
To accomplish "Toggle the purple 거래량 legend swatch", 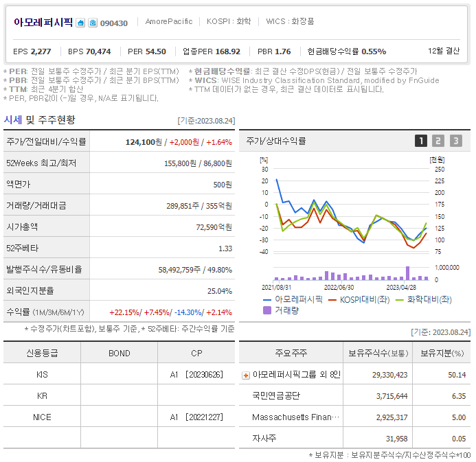I will click(x=267, y=310).
